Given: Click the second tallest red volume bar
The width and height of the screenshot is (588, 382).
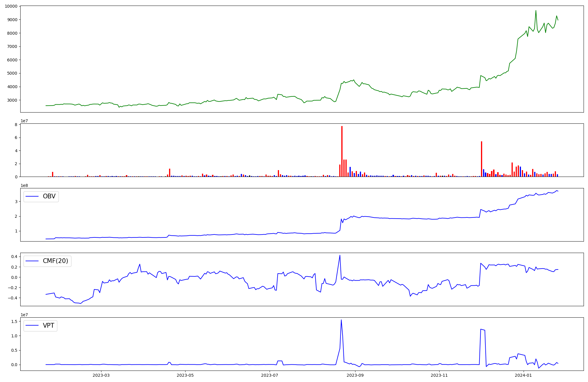Looking at the screenshot, I should pos(482,159).
